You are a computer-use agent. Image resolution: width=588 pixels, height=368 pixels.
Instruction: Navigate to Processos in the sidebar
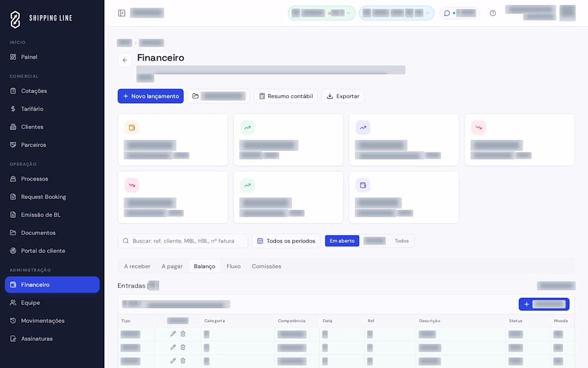[x=52, y=179]
